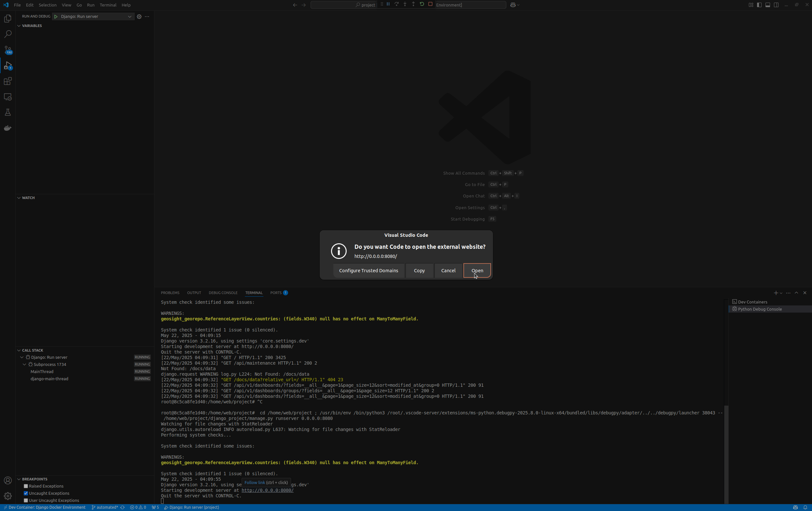This screenshot has width=812, height=511.
Task: Maximize panel size chevron
Action: (796, 293)
